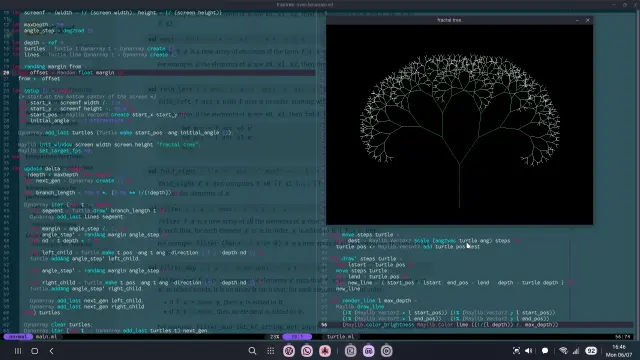Click 'add_last next_gen left_child' line

[x=87, y=300]
